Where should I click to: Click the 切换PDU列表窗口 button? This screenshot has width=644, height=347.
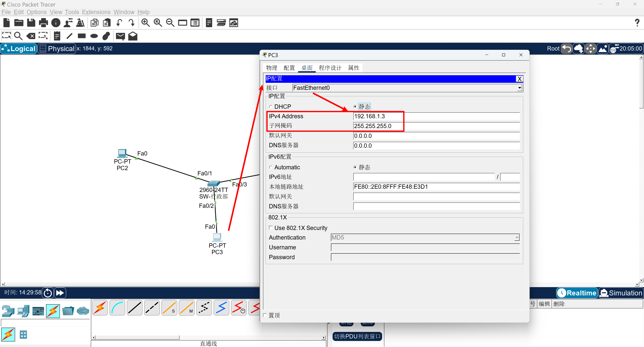(357, 336)
